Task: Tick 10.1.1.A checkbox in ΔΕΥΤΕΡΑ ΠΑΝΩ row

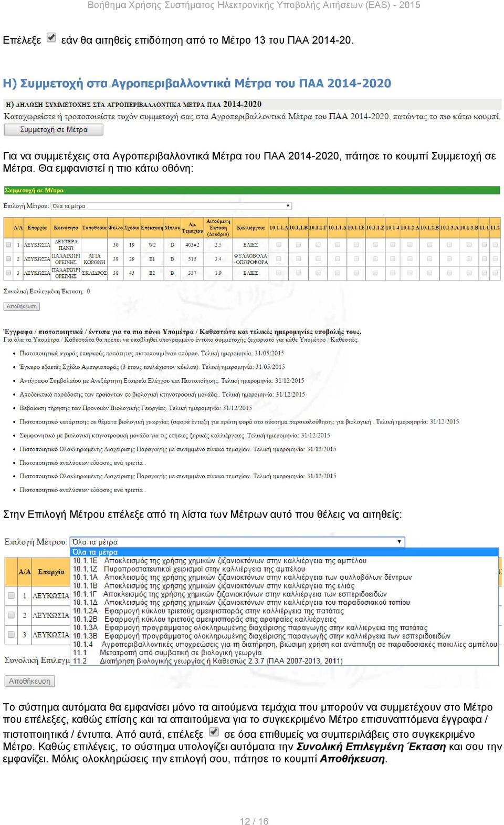Action: (x=279, y=245)
